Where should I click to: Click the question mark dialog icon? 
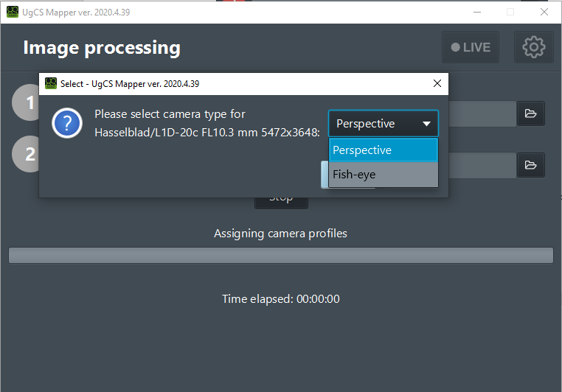coord(67,123)
